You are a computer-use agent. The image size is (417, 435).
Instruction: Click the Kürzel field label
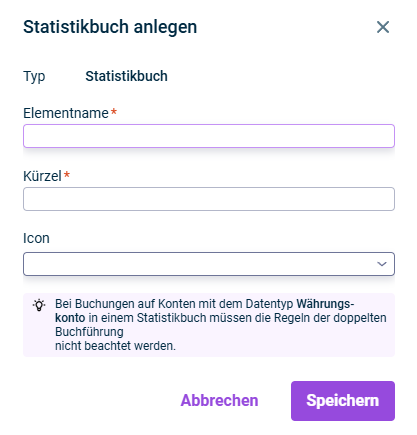(42, 176)
